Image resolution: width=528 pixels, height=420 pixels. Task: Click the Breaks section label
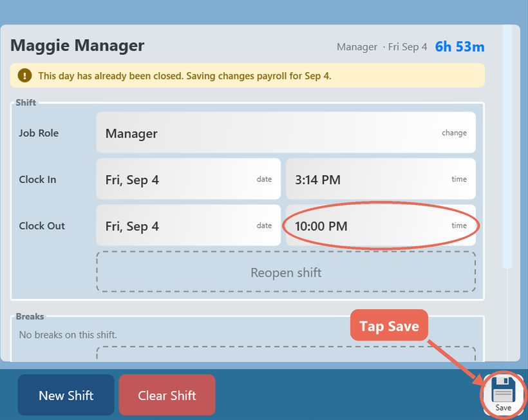(x=30, y=316)
